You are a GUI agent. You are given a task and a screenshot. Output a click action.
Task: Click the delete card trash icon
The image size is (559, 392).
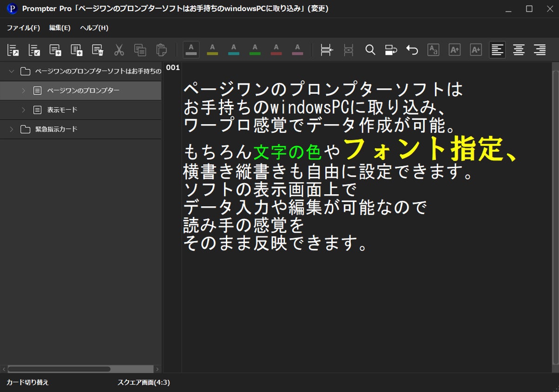98,50
